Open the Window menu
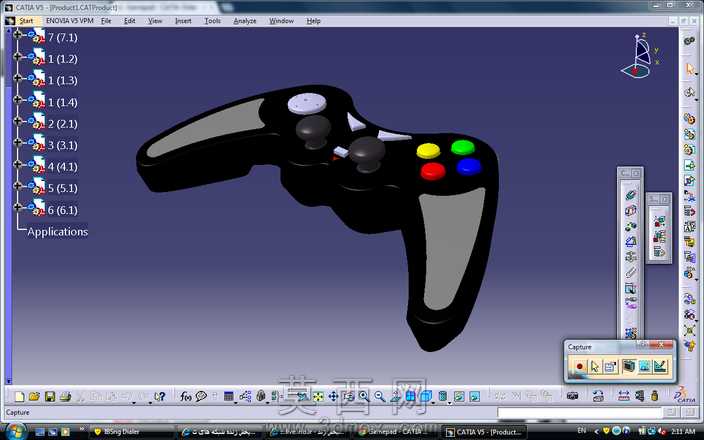The width and height of the screenshot is (704, 440). (281, 21)
